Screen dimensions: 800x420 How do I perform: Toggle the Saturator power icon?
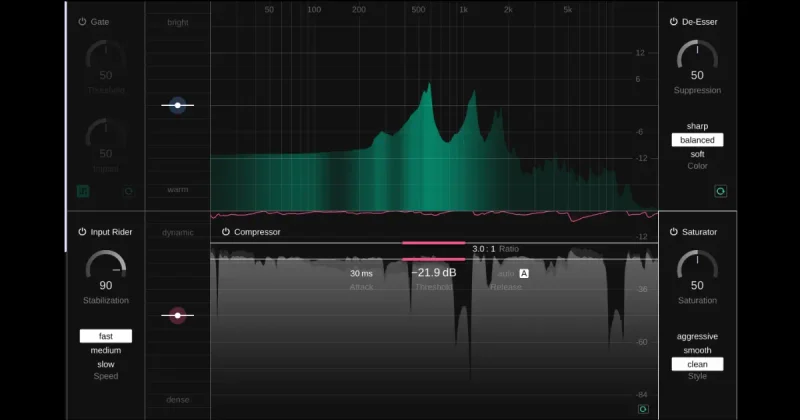(673, 232)
